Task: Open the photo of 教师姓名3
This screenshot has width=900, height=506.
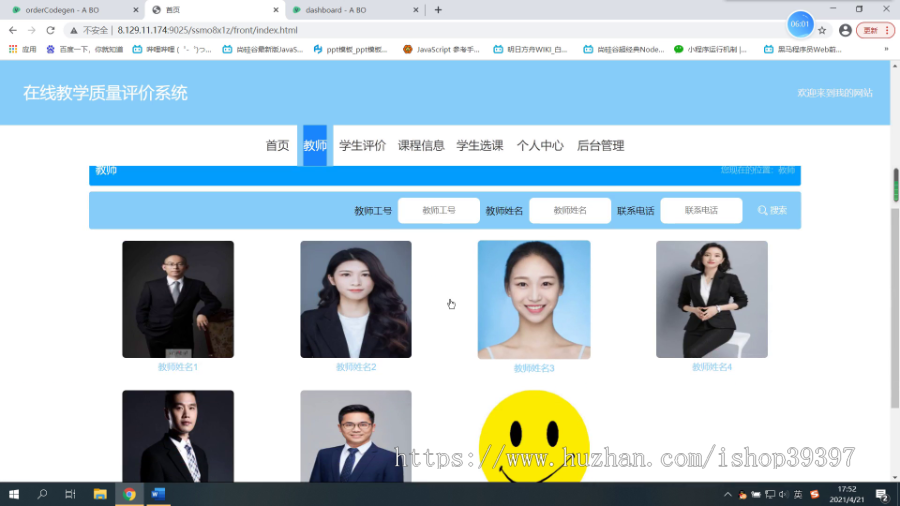Action: 534,300
